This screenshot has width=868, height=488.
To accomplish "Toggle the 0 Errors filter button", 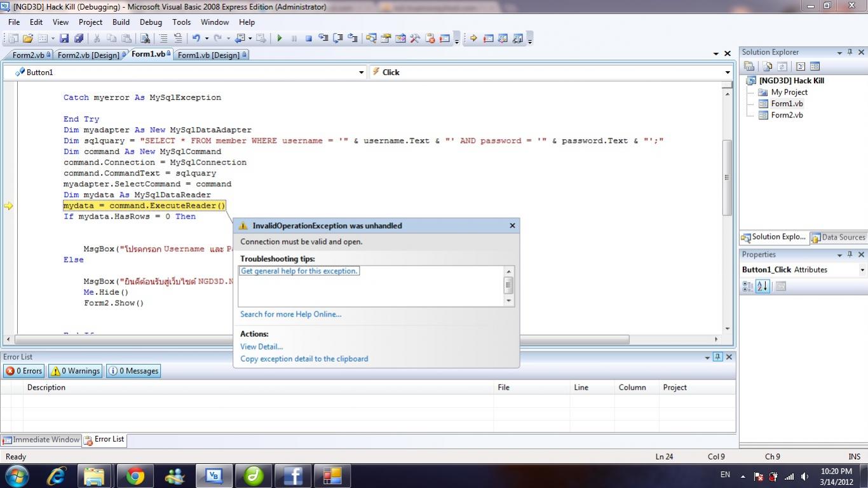I will coord(24,371).
